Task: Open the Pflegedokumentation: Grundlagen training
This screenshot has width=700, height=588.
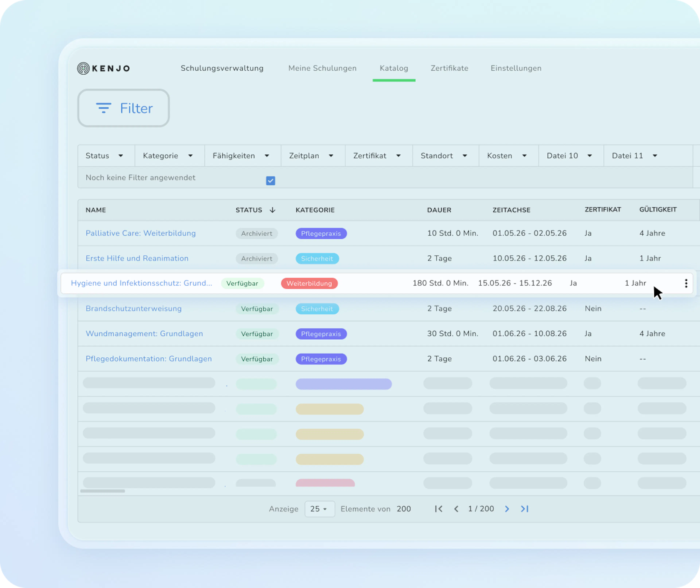Action: (149, 359)
